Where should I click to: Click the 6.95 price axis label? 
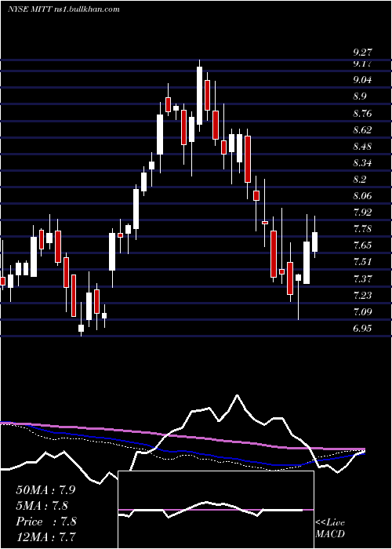click(362, 329)
